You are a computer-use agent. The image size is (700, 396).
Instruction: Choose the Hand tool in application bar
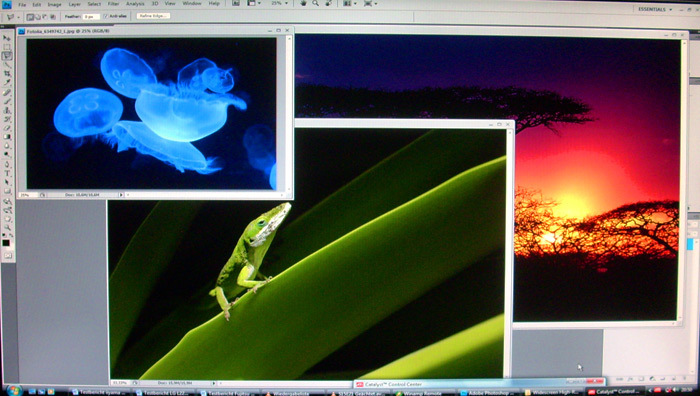tap(303, 4)
